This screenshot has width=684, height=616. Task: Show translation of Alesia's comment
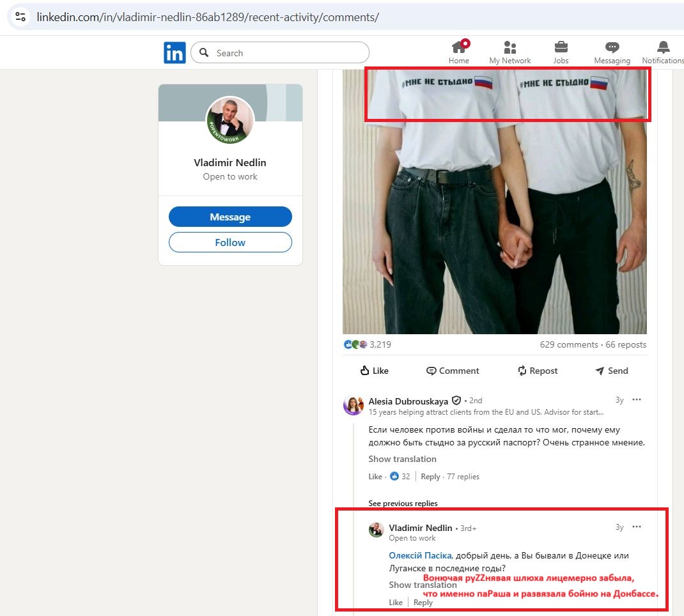coord(402,459)
